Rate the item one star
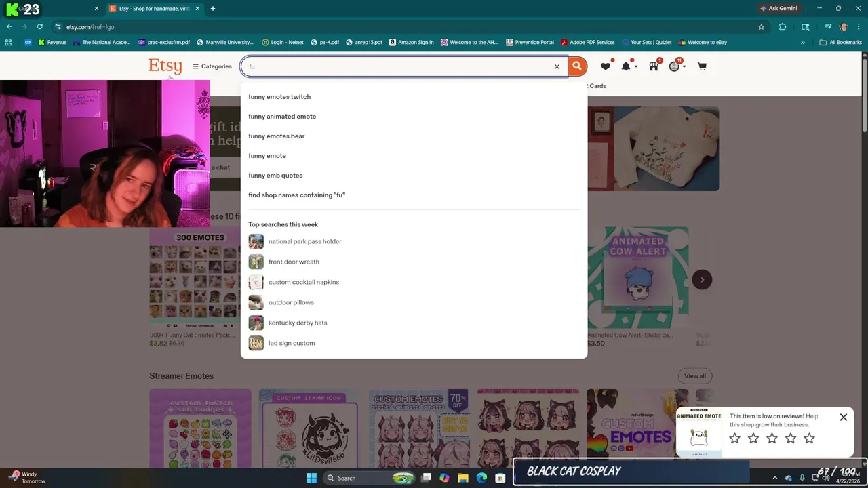The width and height of the screenshot is (868, 488). point(734,439)
